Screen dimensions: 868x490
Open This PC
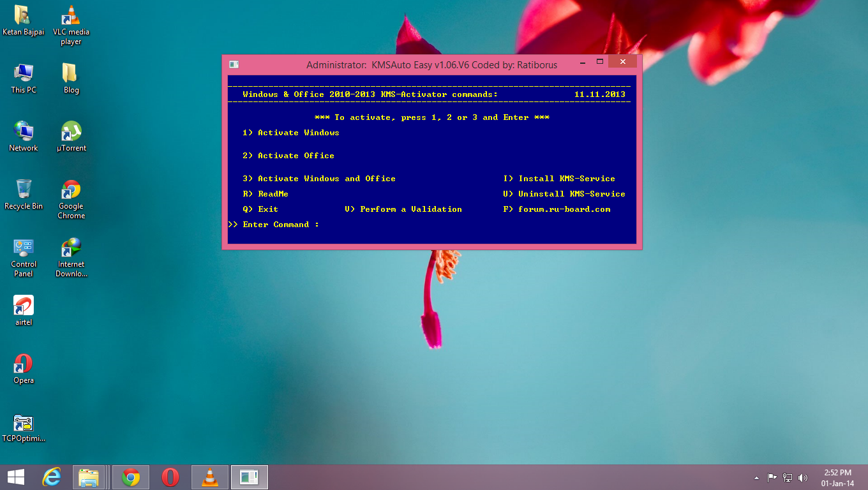23,73
